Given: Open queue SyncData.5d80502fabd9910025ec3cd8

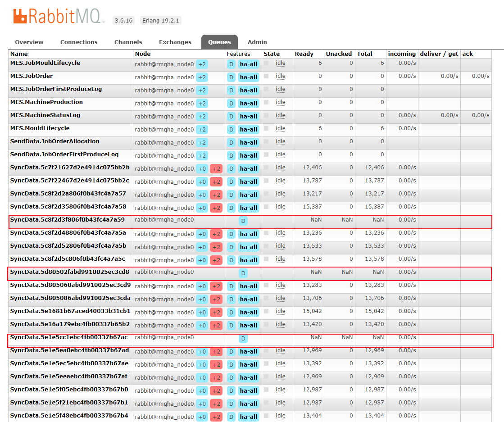Looking at the screenshot, I should click(70, 272).
